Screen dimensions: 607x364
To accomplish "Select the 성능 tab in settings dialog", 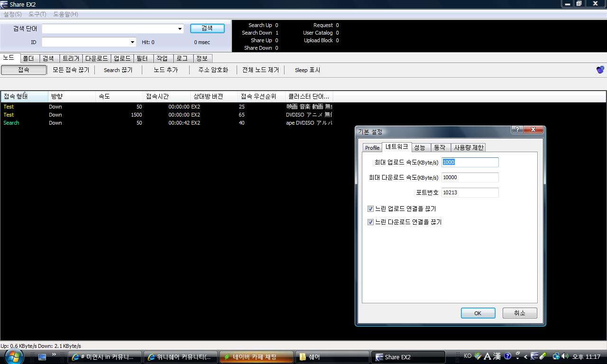I will (420, 147).
